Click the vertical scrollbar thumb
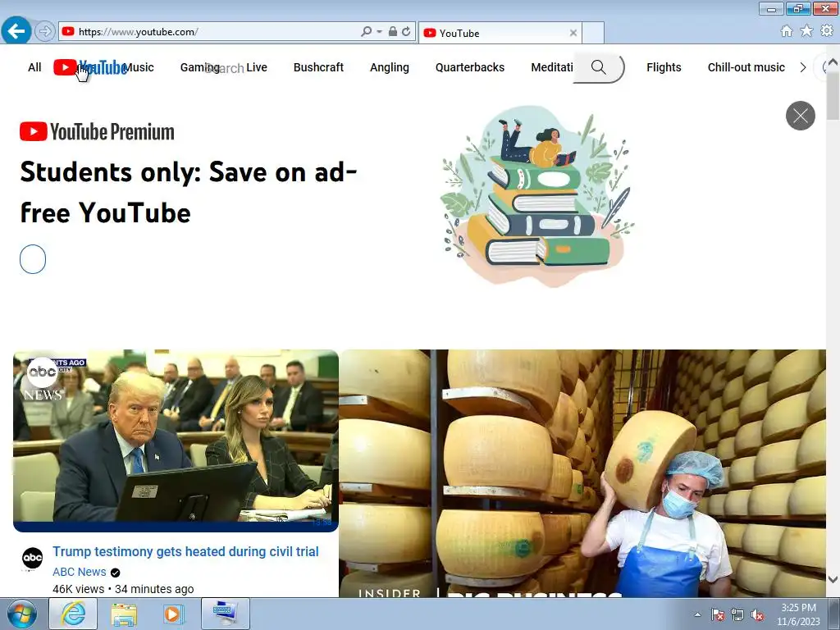Image resolution: width=840 pixels, height=630 pixels. click(833, 95)
